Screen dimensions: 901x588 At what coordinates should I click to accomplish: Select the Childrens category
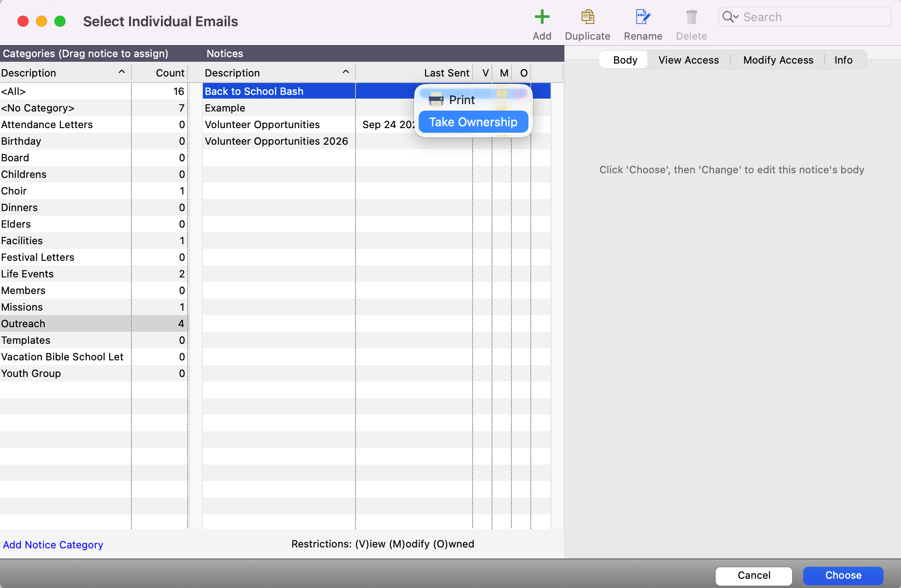[x=94, y=174]
